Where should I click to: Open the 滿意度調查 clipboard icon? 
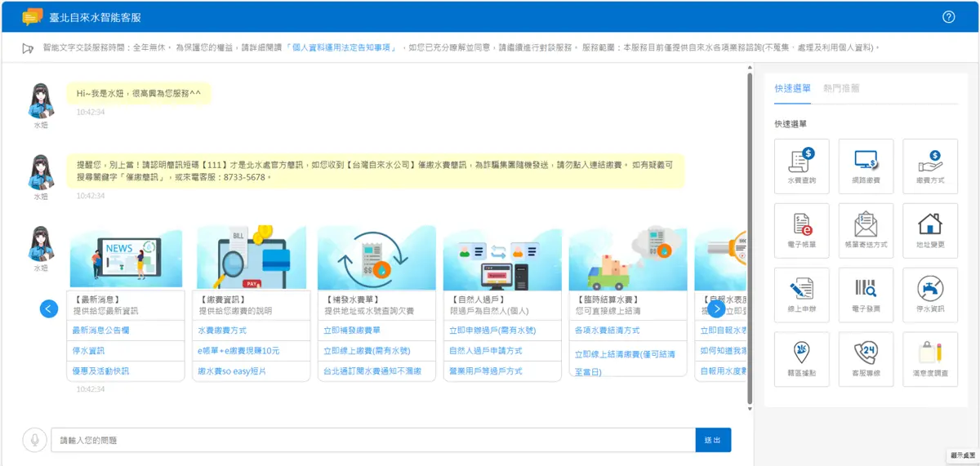[930, 359]
